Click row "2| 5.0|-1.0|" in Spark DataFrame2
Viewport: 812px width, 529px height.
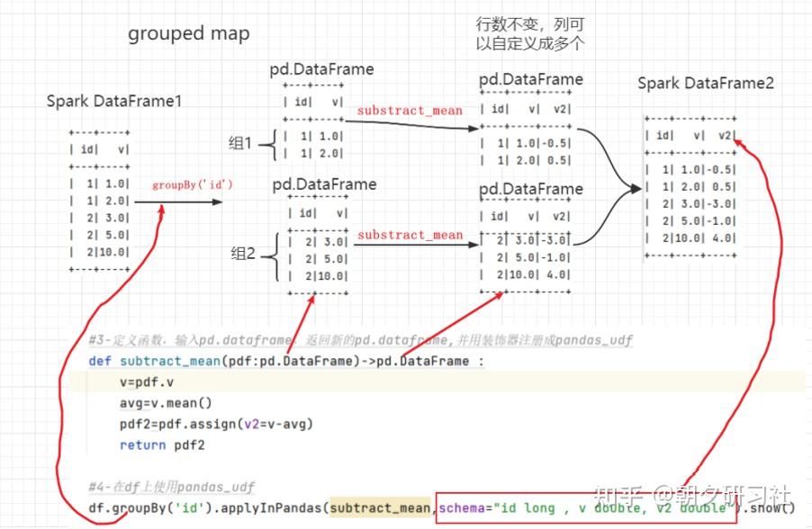click(x=691, y=221)
